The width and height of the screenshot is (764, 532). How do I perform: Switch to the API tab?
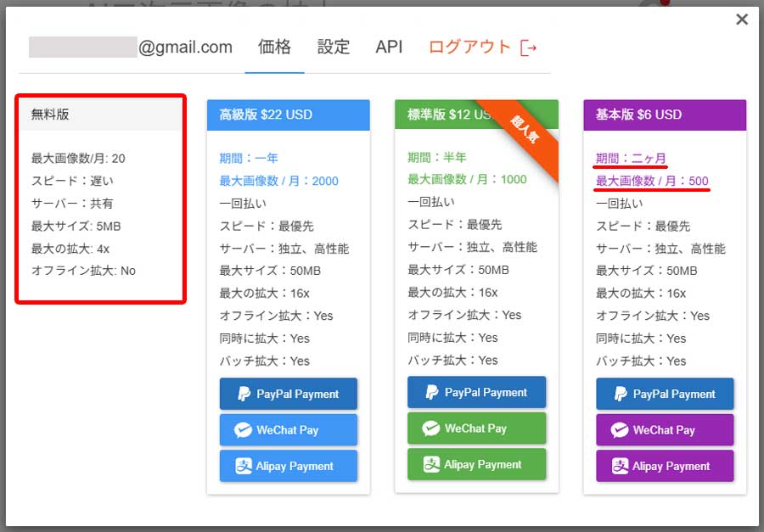(388, 48)
